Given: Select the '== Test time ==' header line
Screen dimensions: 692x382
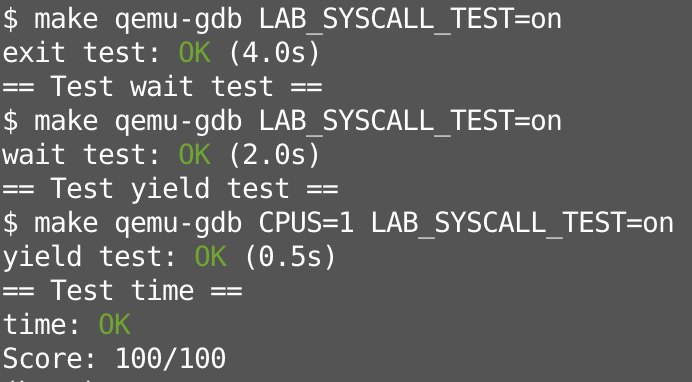Looking at the screenshot, I should click(x=122, y=291).
